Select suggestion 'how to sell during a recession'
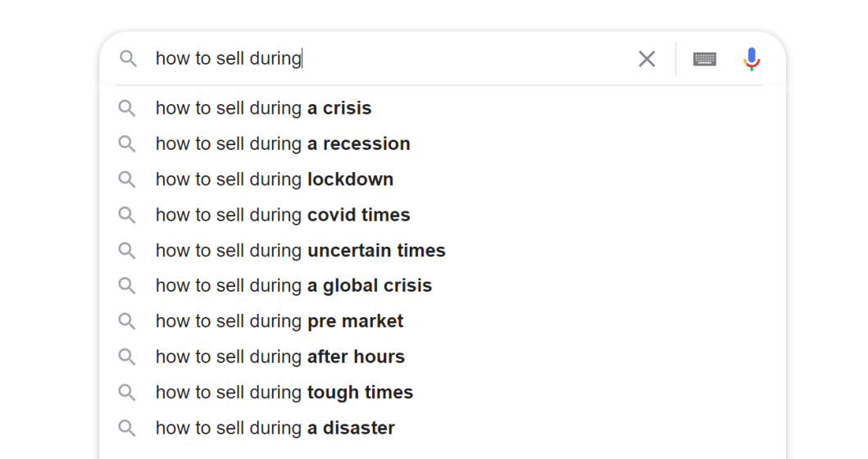The height and width of the screenshot is (459, 868). click(443, 144)
